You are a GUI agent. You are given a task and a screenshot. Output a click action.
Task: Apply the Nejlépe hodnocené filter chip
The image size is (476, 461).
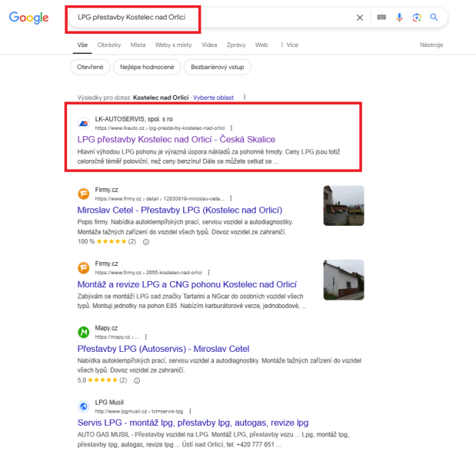147,67
